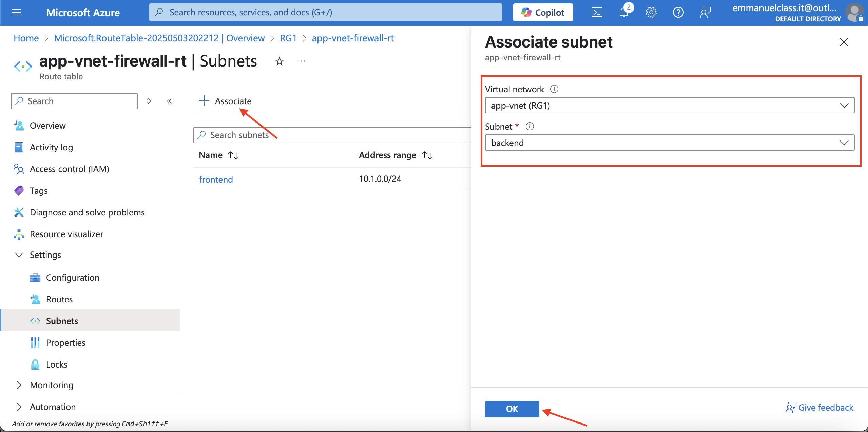Click the Virtual network info icon
The width and height of the screenshot is (868, 432).
click(x=554, y=89)
